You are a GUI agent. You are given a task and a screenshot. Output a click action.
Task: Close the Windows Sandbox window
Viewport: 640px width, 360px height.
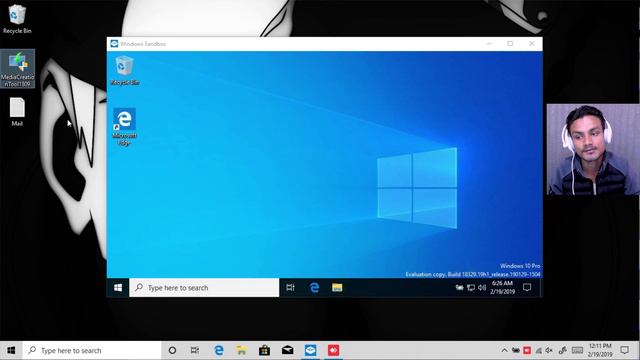532,44
